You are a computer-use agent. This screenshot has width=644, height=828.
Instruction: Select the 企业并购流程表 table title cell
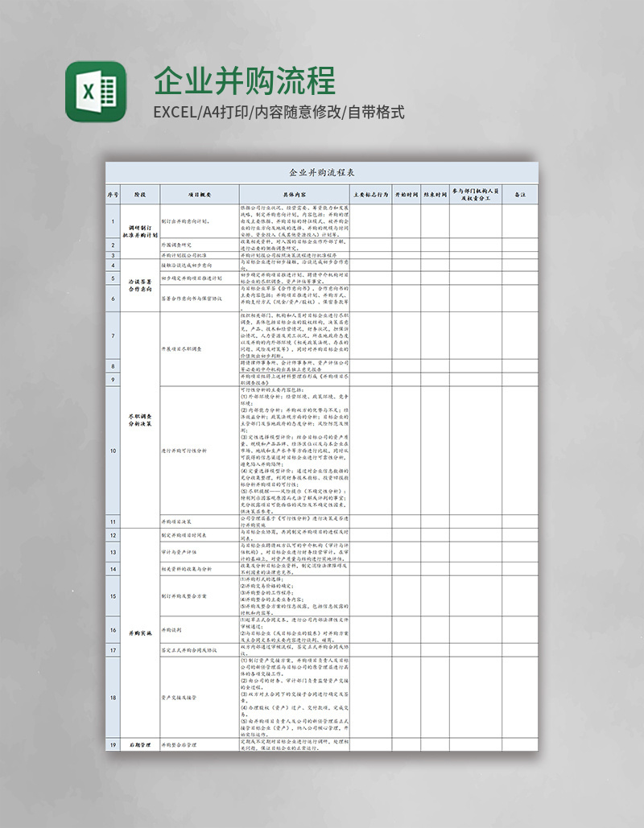321,172
